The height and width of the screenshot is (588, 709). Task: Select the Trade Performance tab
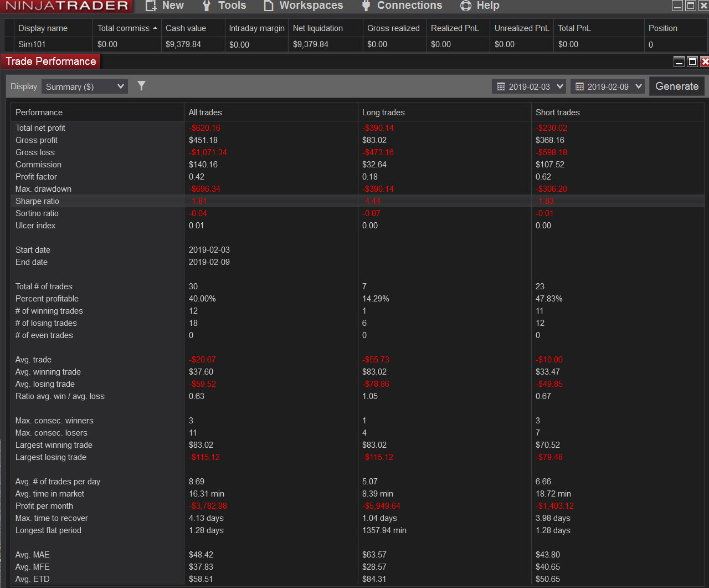coord(51,62)
